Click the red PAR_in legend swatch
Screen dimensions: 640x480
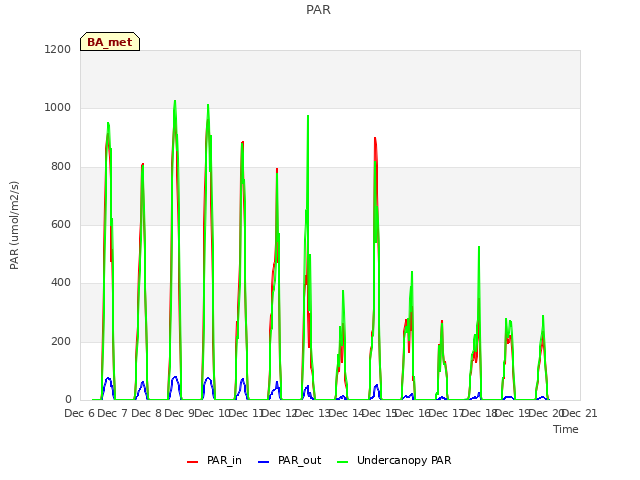192,462
